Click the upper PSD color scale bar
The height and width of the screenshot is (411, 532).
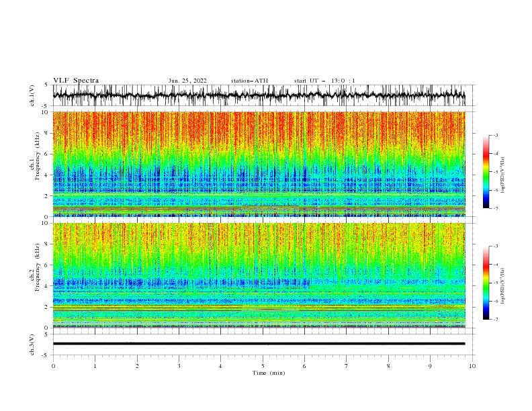(486, 172)
